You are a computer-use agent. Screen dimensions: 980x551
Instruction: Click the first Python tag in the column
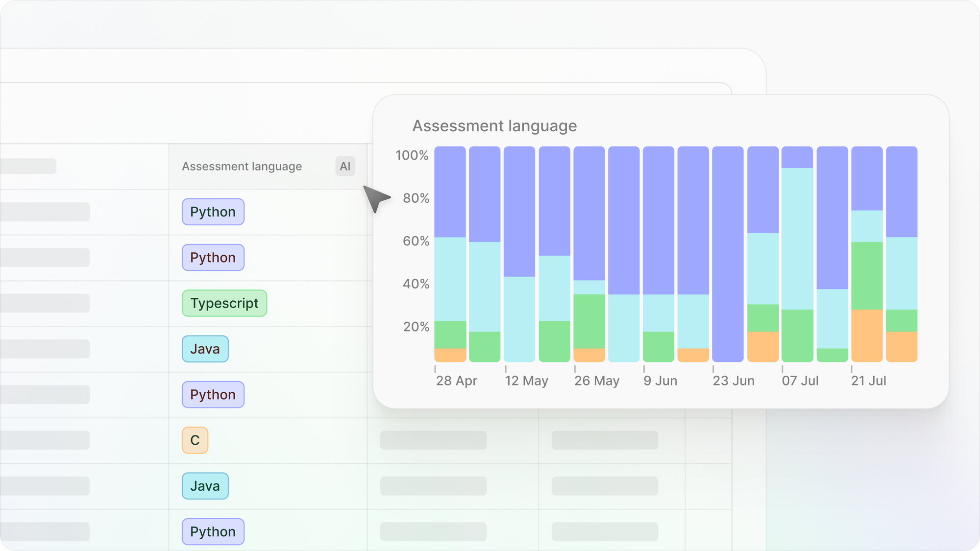213,212
